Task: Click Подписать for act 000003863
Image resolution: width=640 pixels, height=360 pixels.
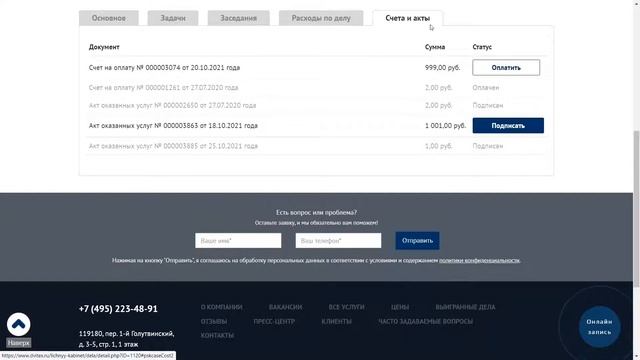Action: tap(508, 125)
